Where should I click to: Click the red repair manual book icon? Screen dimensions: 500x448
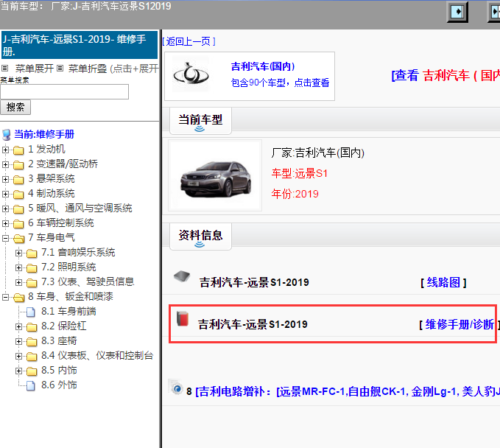point(183,319)
